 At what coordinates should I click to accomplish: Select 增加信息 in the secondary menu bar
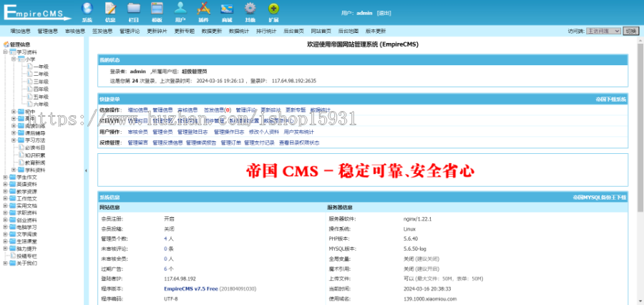pos(21,31)
